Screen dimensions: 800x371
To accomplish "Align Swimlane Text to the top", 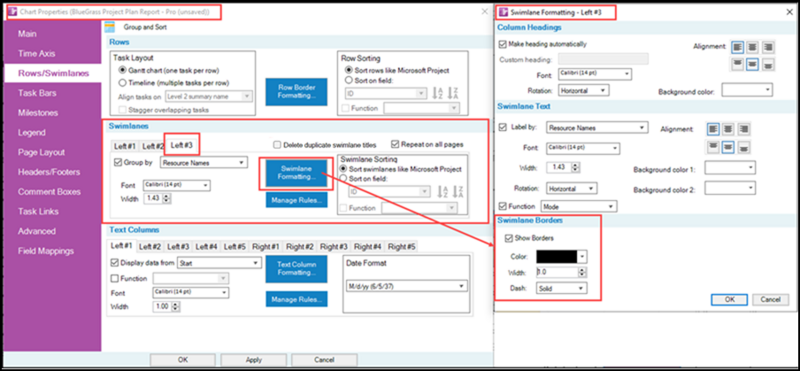I will tap(713, 147).
